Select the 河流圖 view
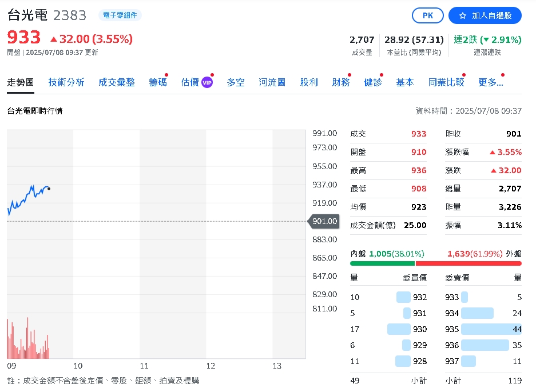Screen dimensions: 536x392 click(x=272, y=82)
